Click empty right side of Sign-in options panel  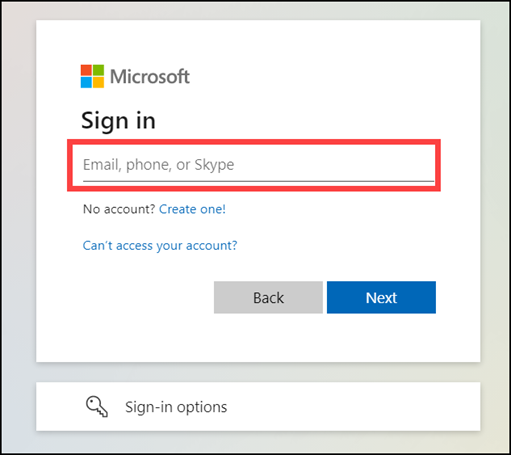tap(367, 407)
